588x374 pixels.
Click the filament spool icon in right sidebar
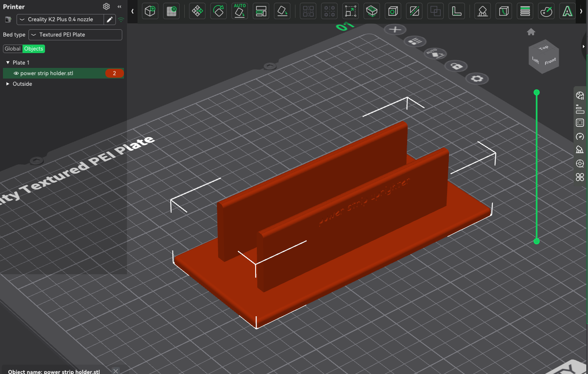(580, 163)
